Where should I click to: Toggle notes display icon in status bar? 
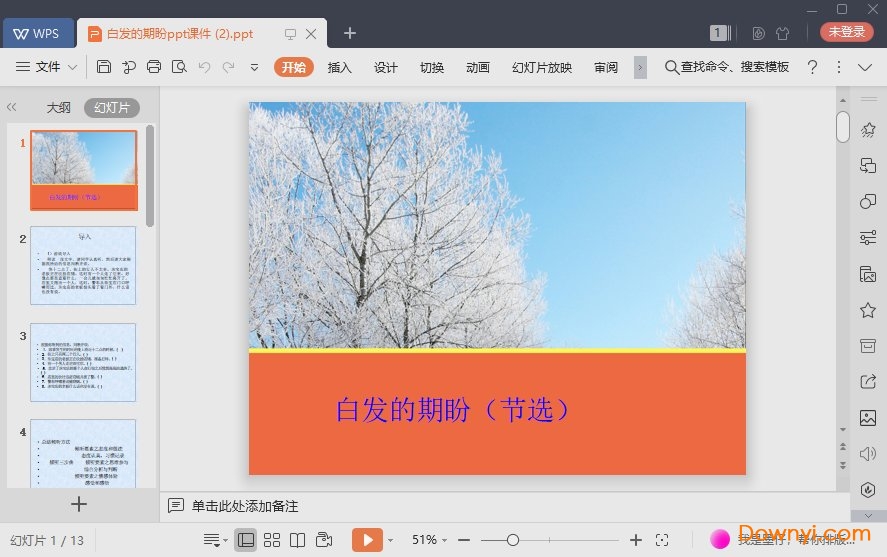coord(214,540)
